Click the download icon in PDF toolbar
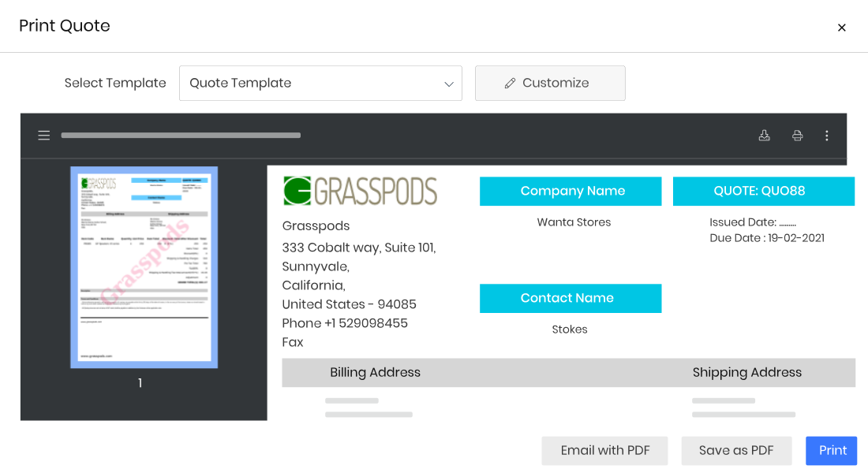Screen dimensions: 868x473 click(764, 136)
